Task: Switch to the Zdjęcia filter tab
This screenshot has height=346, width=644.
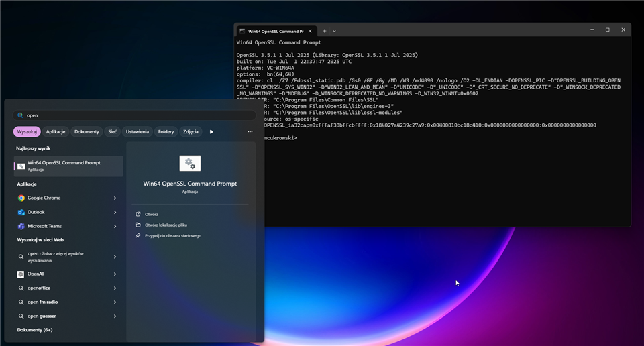Action: coord(191,131)
